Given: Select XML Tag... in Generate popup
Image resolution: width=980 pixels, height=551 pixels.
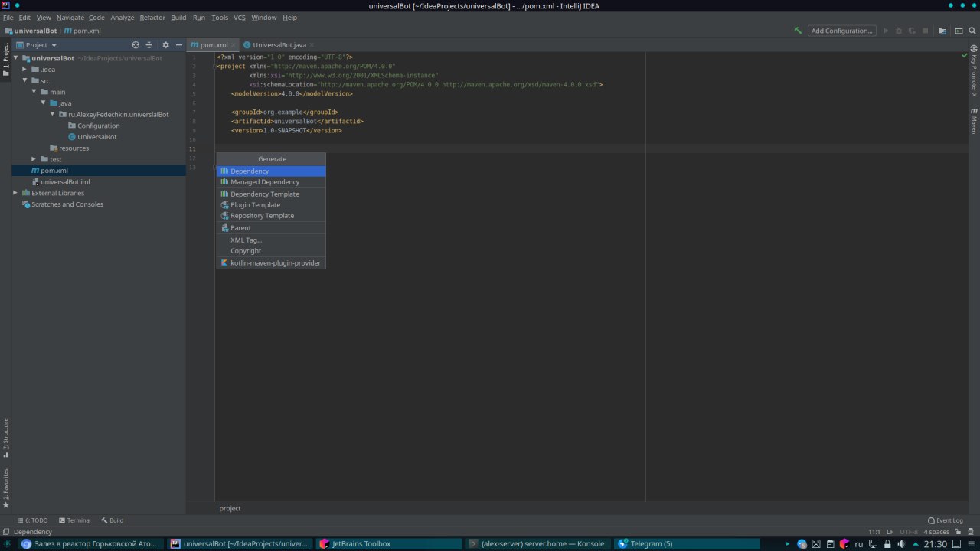Looking at the screenshot, I should pos(271,240).
